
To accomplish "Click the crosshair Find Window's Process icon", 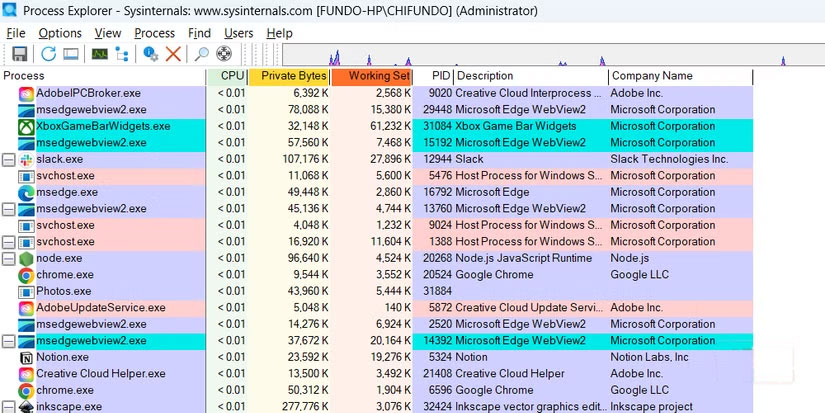I will pos(224,54).
